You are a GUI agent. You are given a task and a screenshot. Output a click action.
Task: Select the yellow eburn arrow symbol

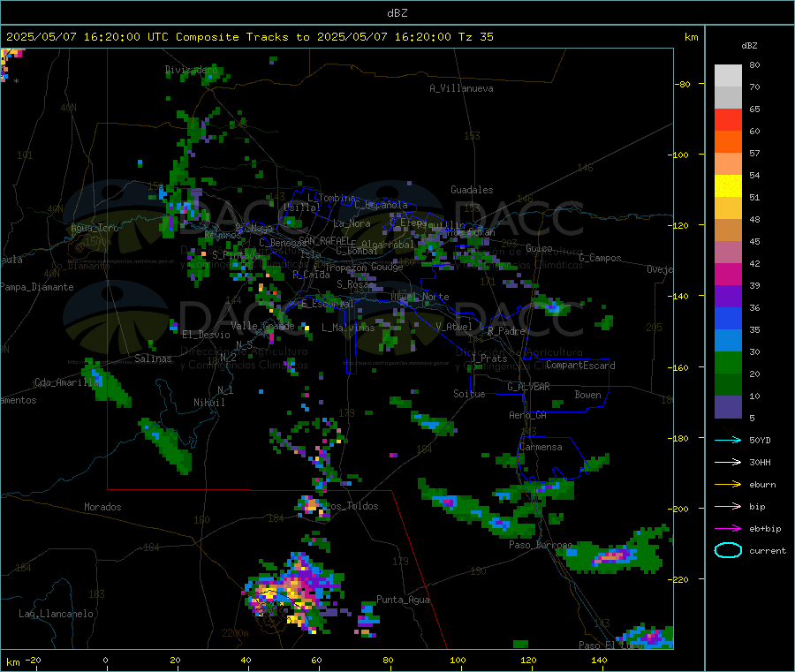click(x=728, y=485)
